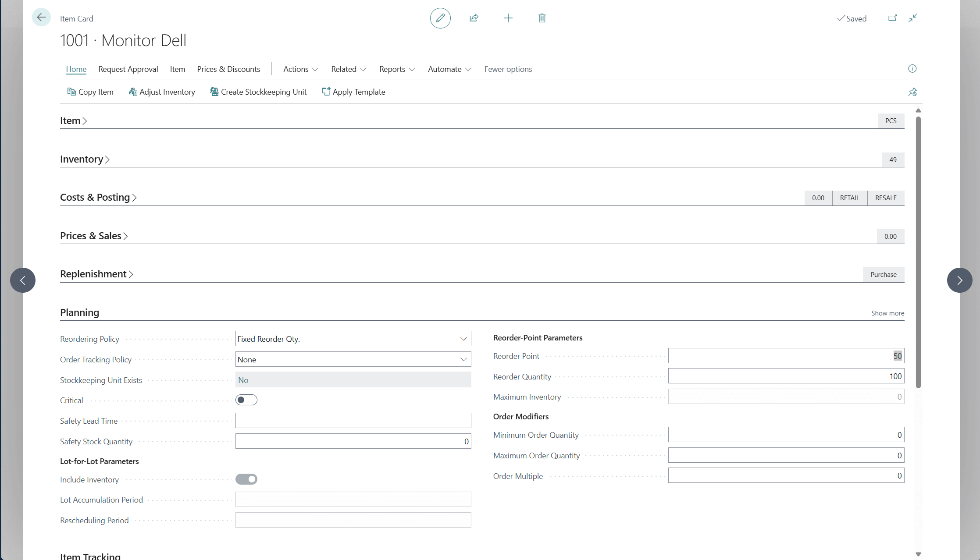The height and width of the screenshot is (560, 980).
Task: Open the Item menu tab
Action: click(x=178, y=69)
